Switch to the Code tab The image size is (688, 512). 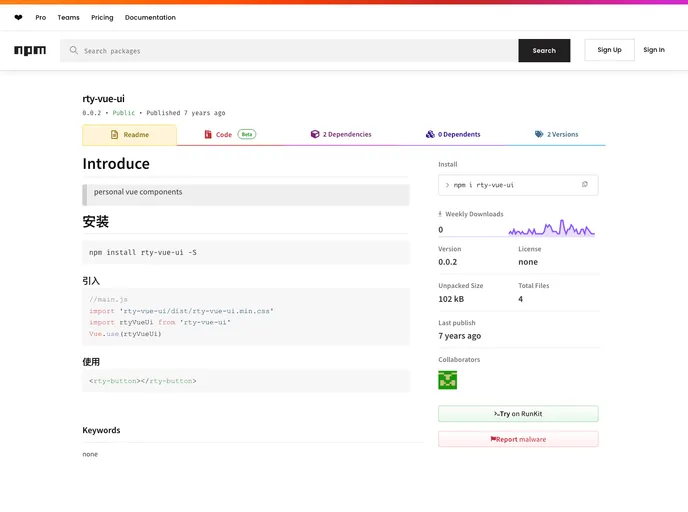[230, 134]
